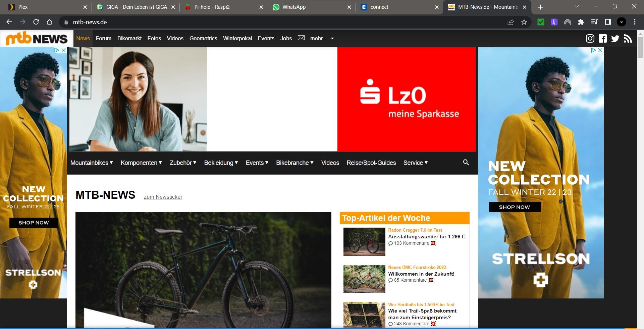Screen dimensions: 644x329
Task: Open the browser extensions puzzle icon
Action: point(581,22)
